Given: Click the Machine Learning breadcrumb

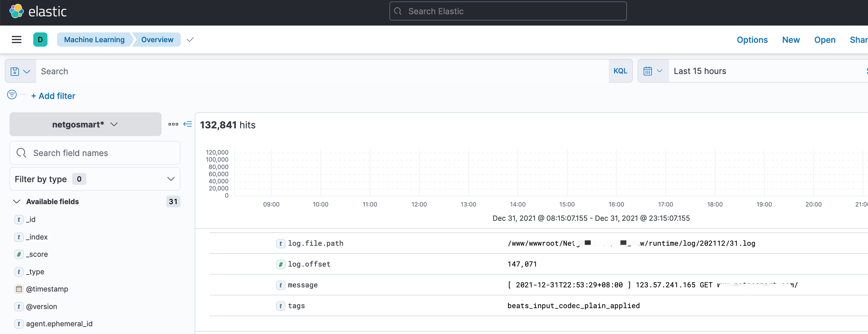Looking at the screenshot, I should [94, 40].
